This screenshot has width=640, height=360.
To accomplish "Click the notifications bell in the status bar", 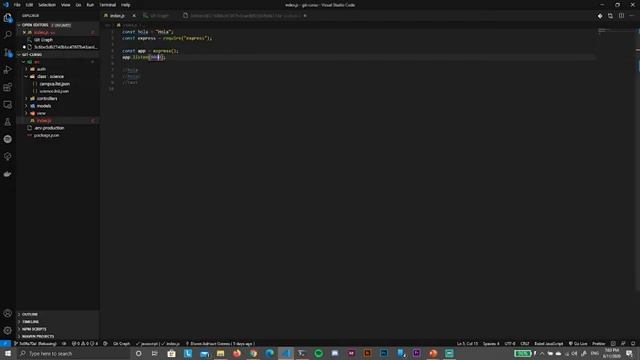I will point(633,344).
